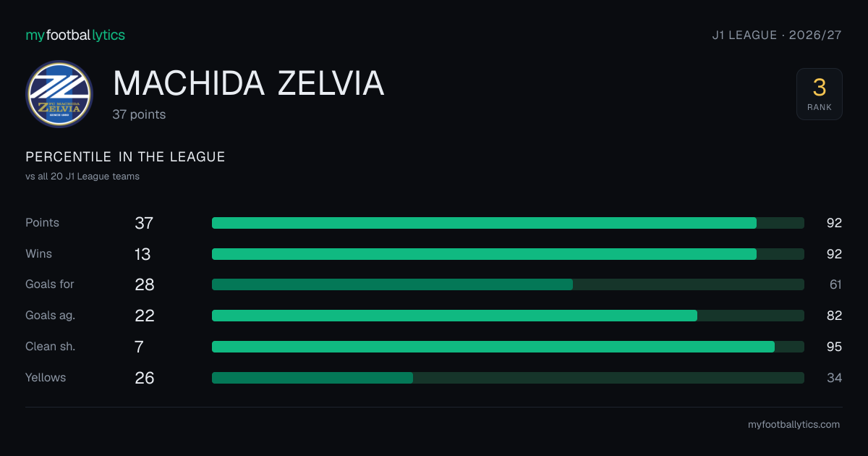Select the Clean sh. percentile bar

pos(508,347)
